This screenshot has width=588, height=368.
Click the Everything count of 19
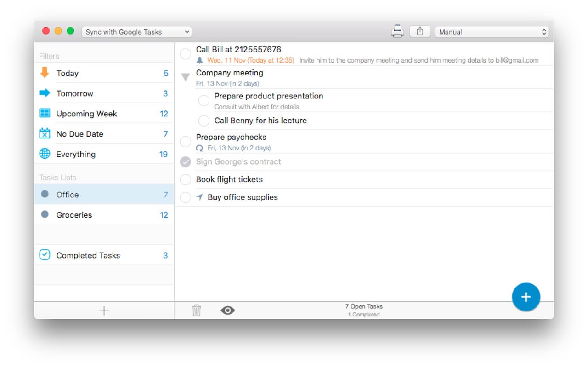click(x=164, y=154)
